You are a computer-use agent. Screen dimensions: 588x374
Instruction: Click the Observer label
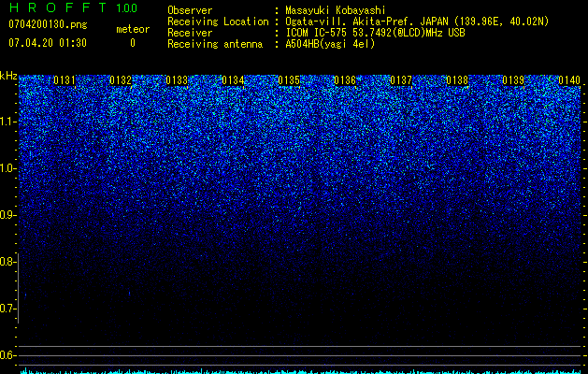pos(190,10)
